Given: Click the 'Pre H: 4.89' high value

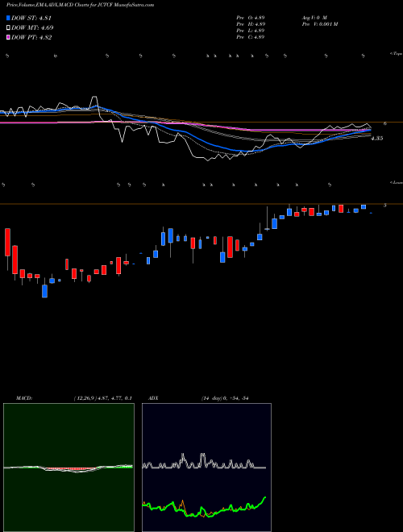Looking at the screenshot, I should coord(251,24).
